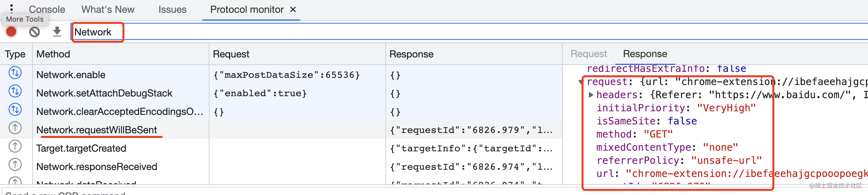Click the Target.targetCreated up-arrow icon
This screenshot has height=195, width=868.
pos(15,147)
